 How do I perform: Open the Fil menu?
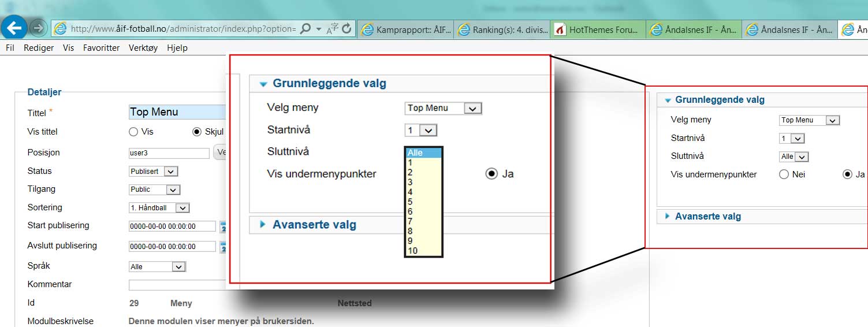tap(10, 48)
